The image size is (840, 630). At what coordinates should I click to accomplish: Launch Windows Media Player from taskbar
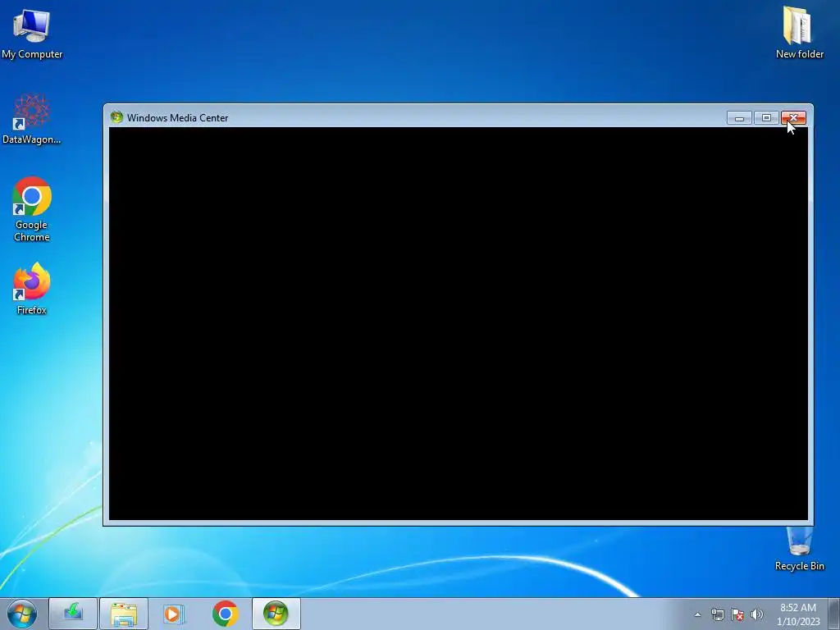pyautogui.click(x=174, y=614)
